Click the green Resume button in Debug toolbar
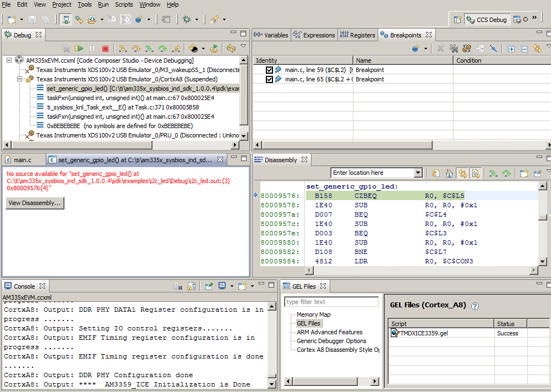 pos(79,49)
